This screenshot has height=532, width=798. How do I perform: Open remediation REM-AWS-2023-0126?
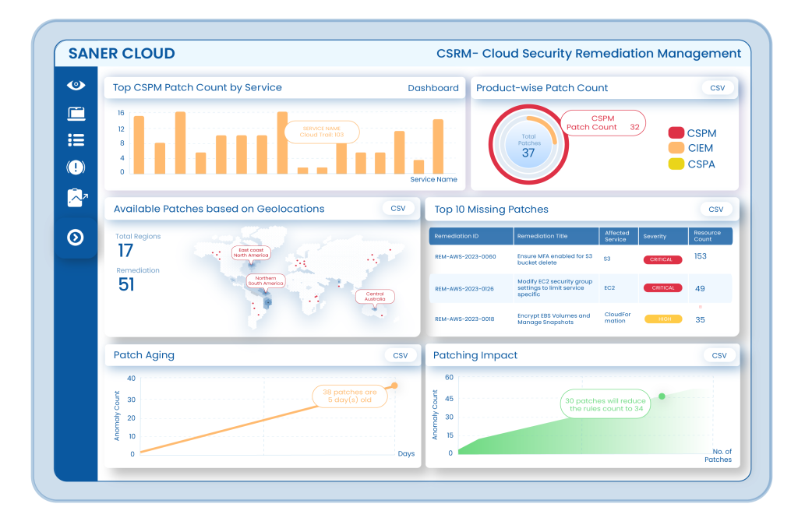coord(464,289)
